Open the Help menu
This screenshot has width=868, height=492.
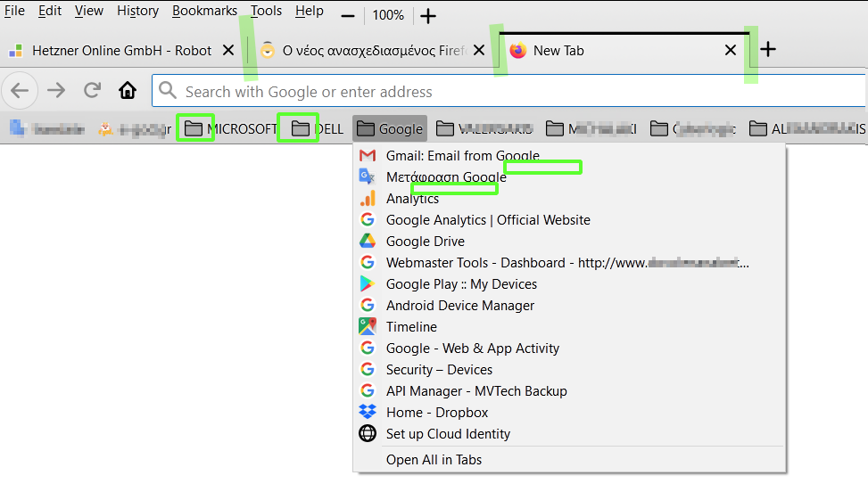(x=310, y=11)
